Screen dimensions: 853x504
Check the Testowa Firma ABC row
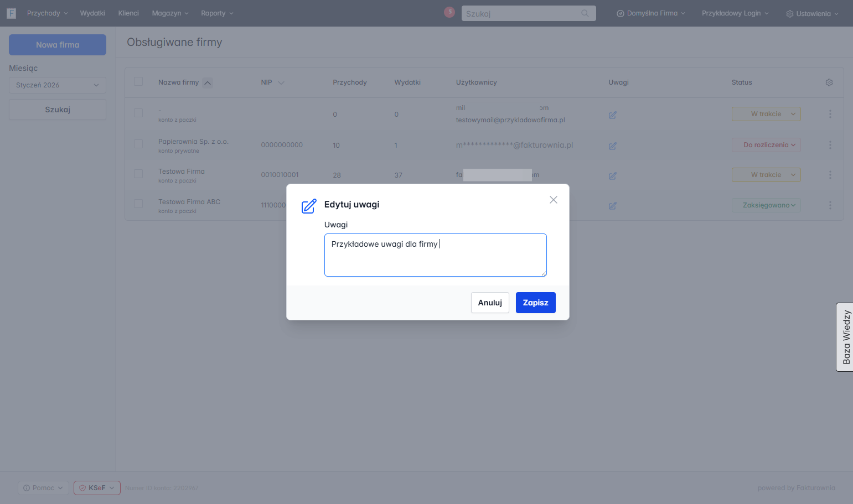tap(138, 204)
